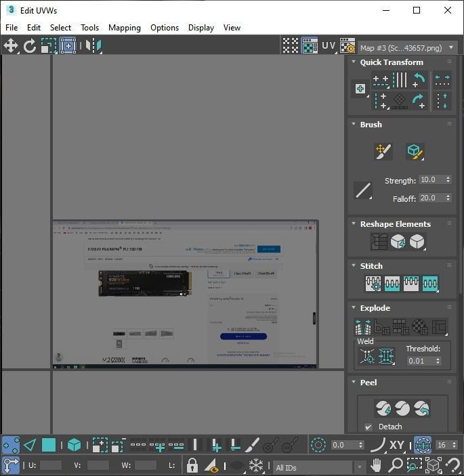Open the View menu
Screen dimensions: 464x476
point(232,28)
